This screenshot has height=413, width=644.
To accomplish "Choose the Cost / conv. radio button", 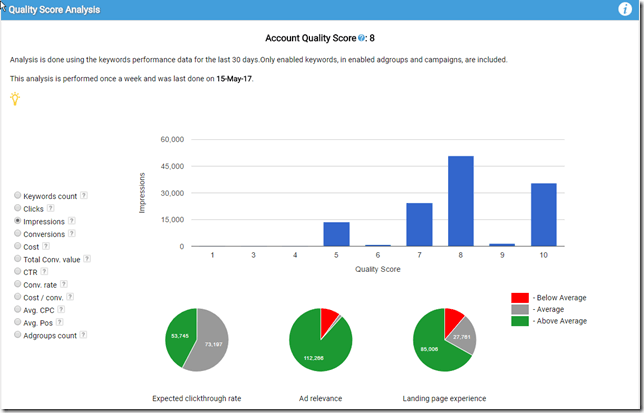I will tap(17, 297).
